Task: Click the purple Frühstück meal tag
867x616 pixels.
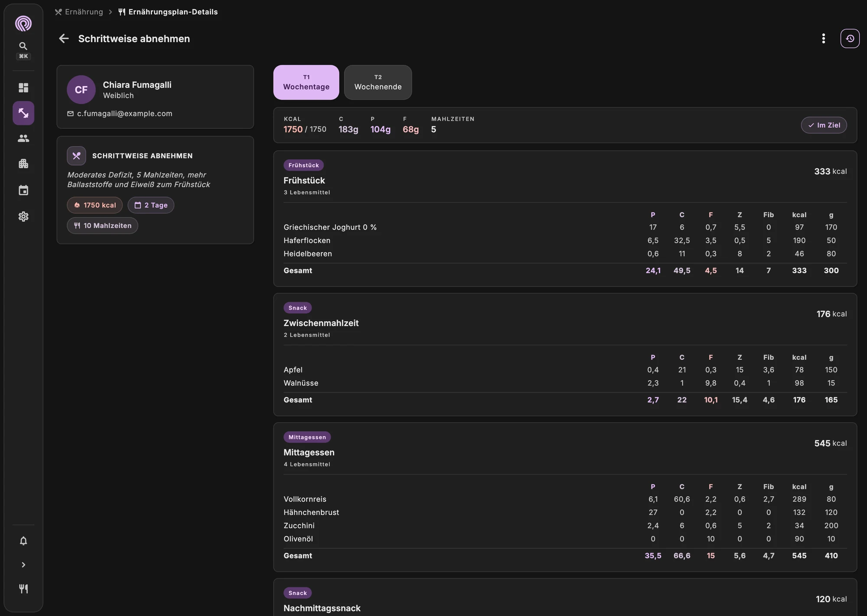Action: pos(303,165)
